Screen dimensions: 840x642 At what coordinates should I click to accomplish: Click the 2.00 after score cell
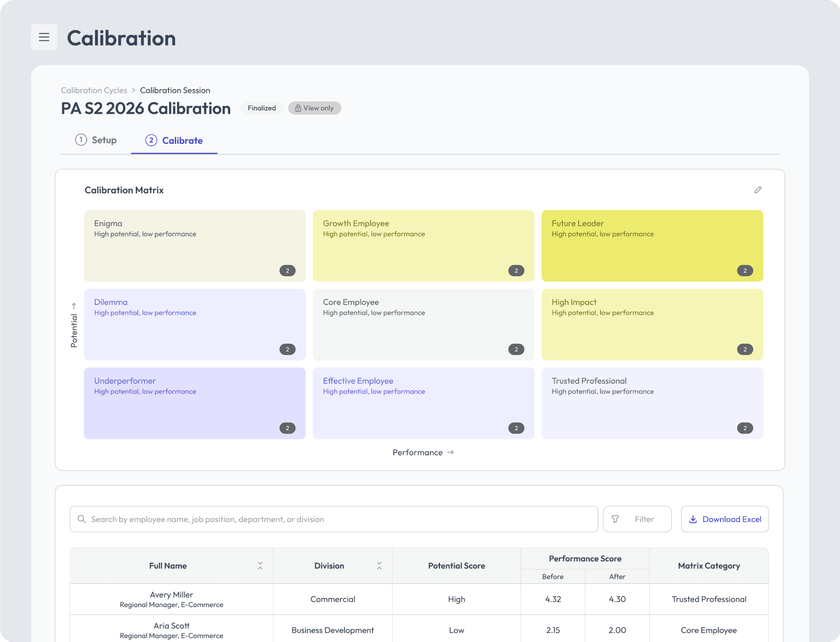[x=617, y=630]
